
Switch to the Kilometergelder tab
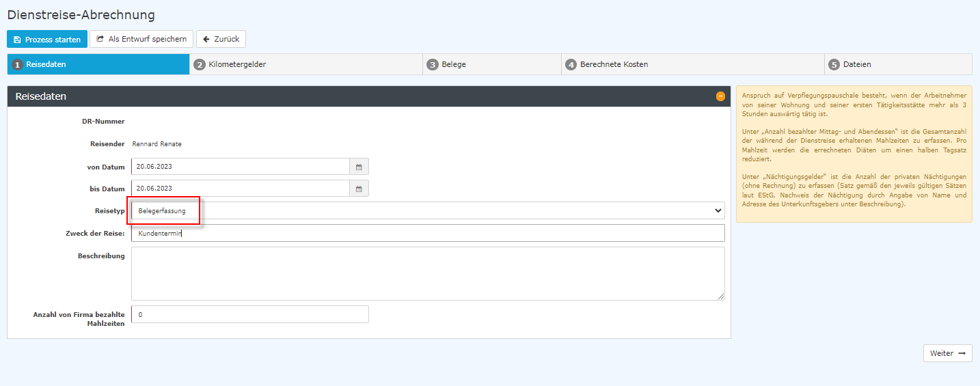click(x=237, y=64)
